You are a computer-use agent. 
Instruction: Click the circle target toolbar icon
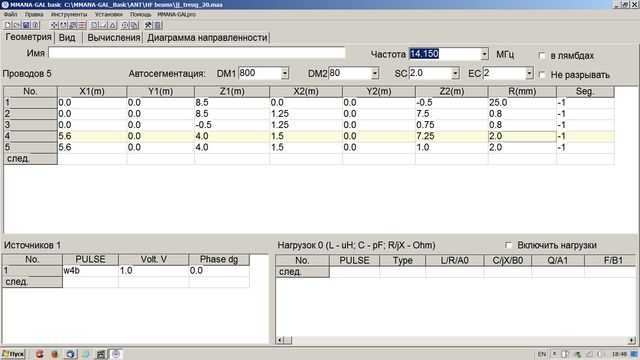pos(125,25)
